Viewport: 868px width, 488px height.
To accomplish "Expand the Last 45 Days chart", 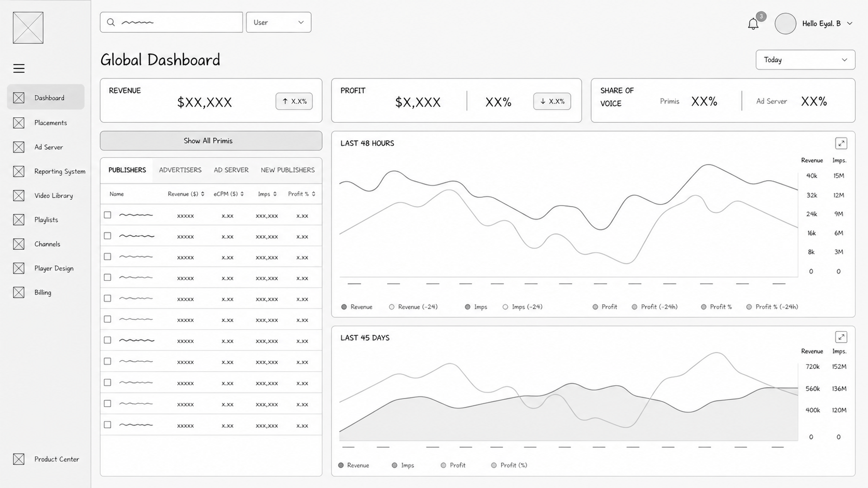I will pos(841,337).
